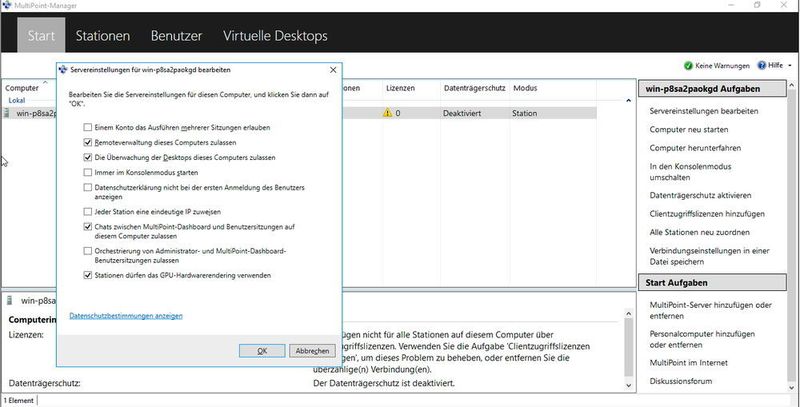Check 'Jeder Station eine eindeutige IP zuweisen'
800x407 pixels.
[x=88, y=211]
